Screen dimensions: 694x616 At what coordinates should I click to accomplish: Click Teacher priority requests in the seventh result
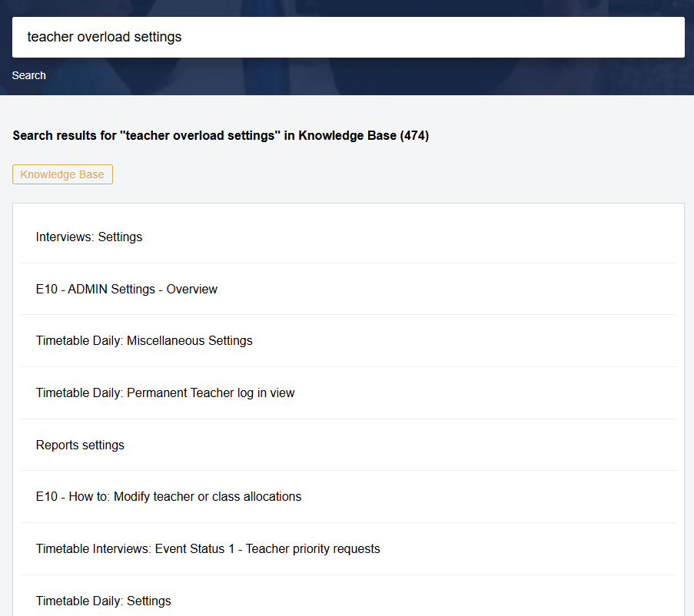click(313, 548)
